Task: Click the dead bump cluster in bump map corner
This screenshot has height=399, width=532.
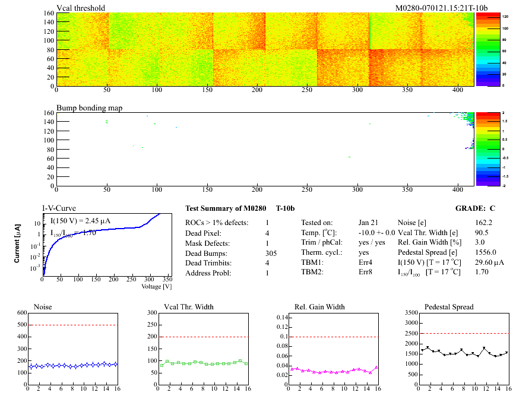Action: [x=468, y=119]
